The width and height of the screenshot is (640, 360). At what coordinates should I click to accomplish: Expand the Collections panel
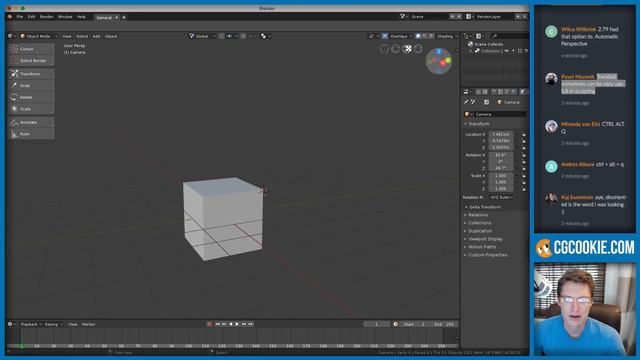480,223
